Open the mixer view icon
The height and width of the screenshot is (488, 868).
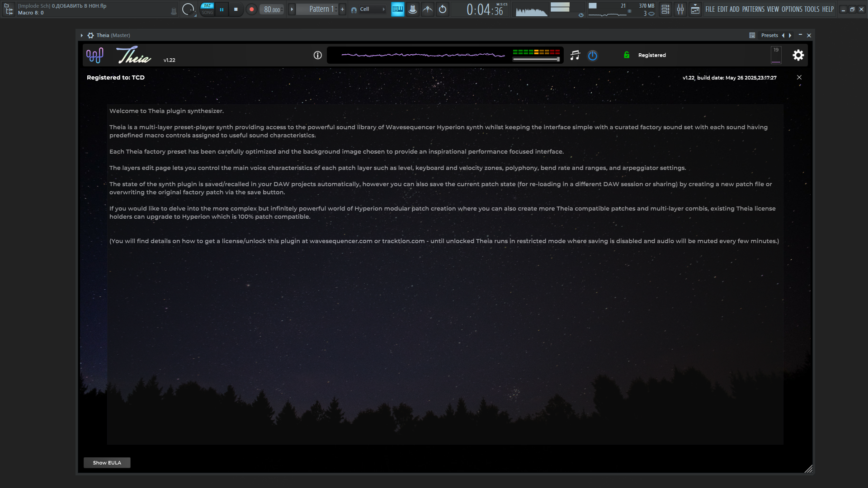680,9
